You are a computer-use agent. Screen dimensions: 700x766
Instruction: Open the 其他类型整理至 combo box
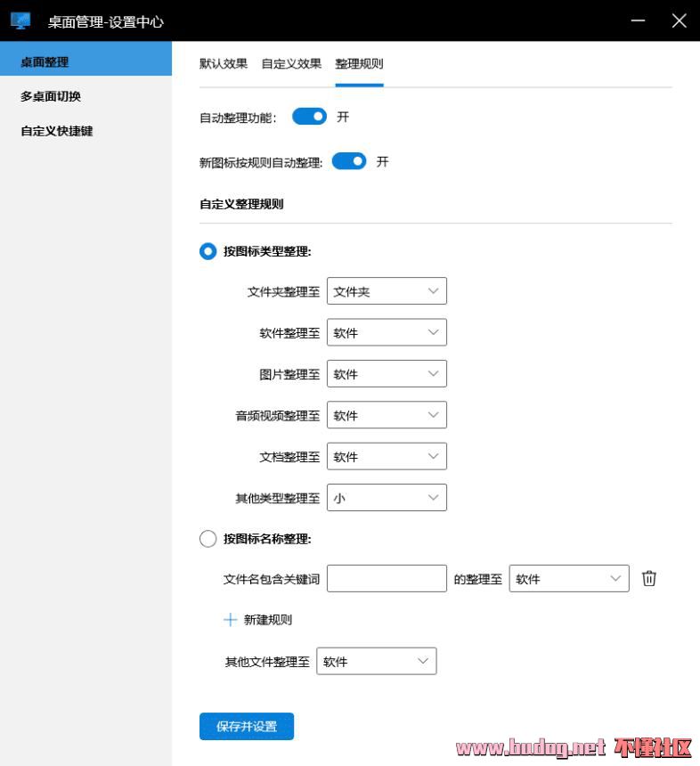pyautogui.click(x=387, y=498)
